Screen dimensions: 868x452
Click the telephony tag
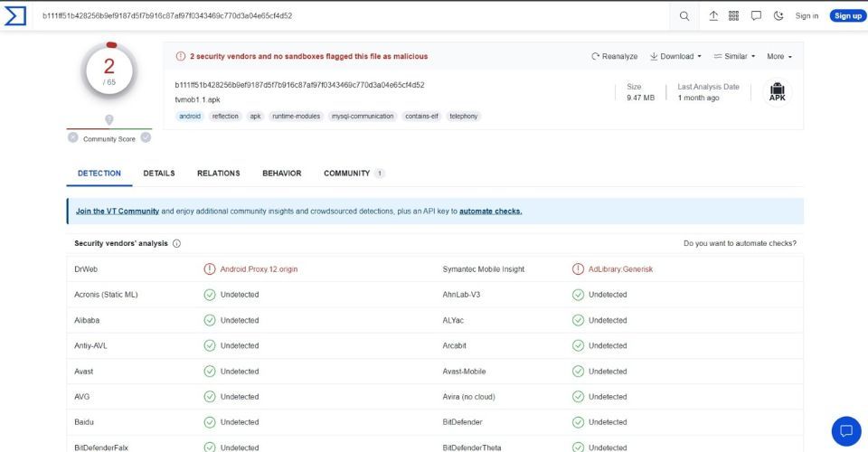coord(463,117)
